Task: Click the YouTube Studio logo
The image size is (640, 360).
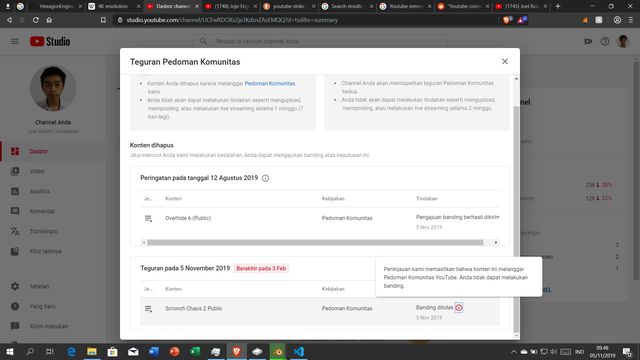Action: [x=50, y=41]
